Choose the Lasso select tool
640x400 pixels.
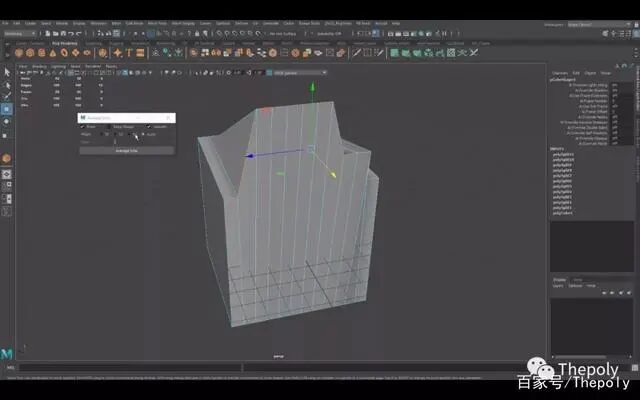tap(7, 85)
